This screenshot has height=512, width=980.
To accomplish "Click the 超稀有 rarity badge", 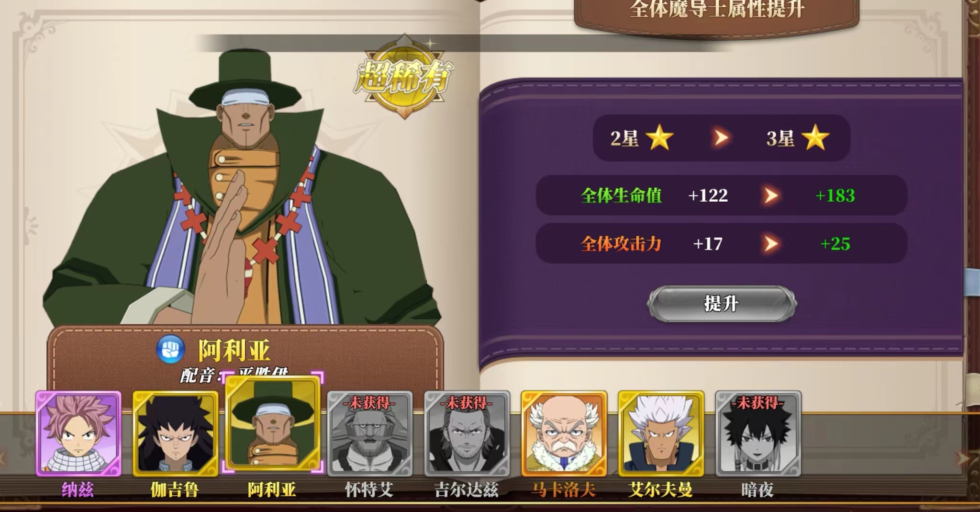I will pyautogui.click(x=404, y=78).
